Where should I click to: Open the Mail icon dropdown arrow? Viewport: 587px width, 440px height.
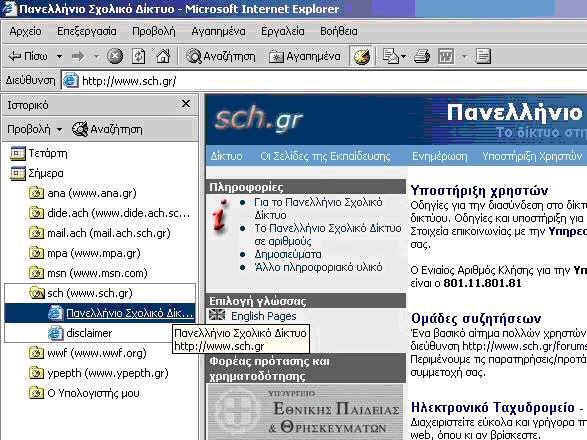[403, 57]
